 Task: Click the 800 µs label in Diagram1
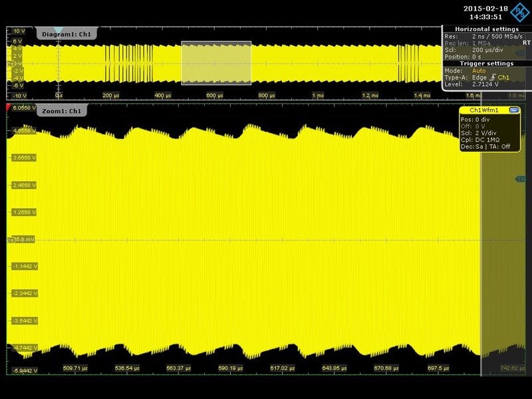coord(267,96)
